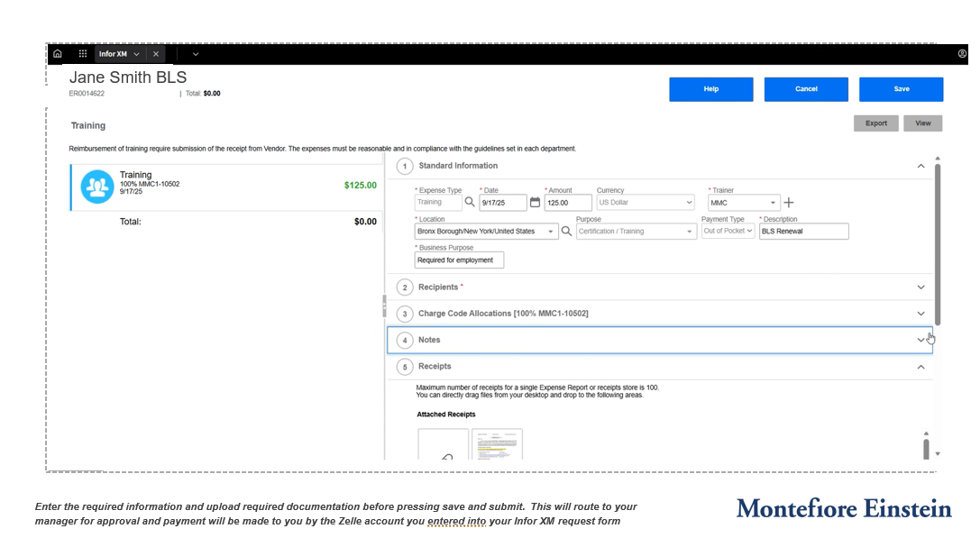The height and width of the screenshot is (547, 980).
Task: Click the panel splitter handle
Action: [x=384, y=306]
